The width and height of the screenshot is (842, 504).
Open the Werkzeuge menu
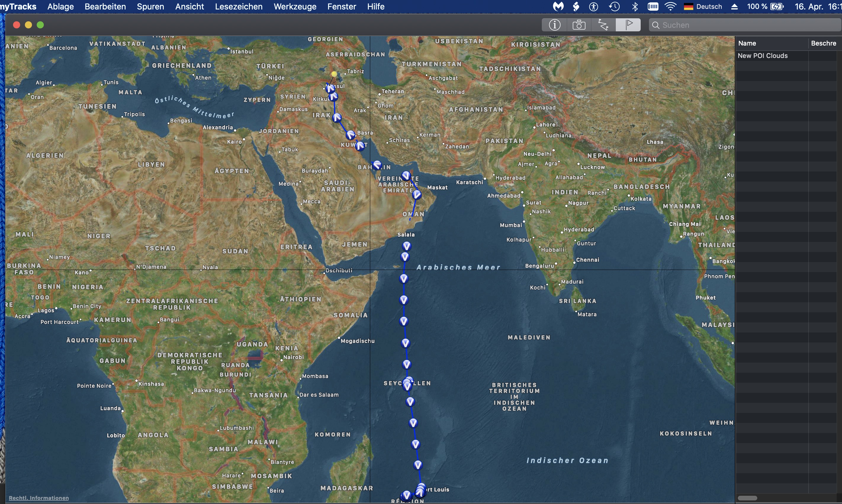(x=295, y=7)
